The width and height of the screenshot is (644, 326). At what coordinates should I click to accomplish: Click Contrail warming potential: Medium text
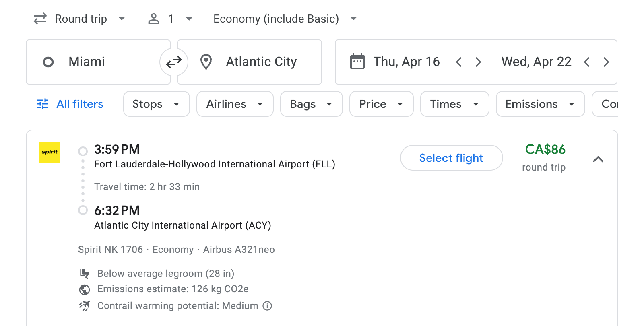pos(178,306)
